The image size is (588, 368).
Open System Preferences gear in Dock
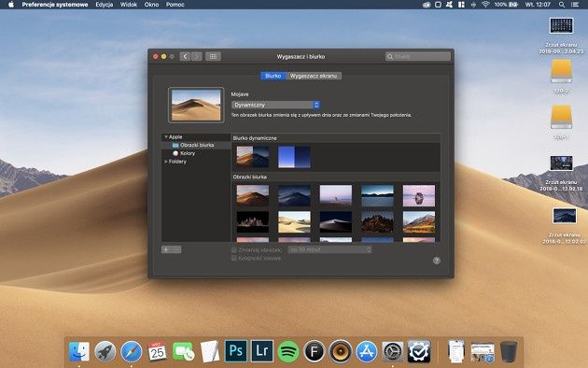(393, 351)
